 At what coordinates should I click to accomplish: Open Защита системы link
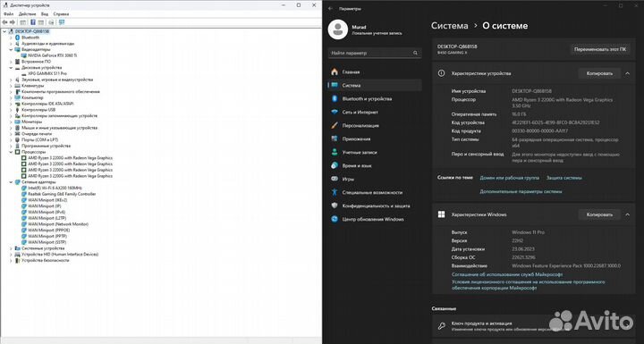pyautogui.click(x=563, y=178)
